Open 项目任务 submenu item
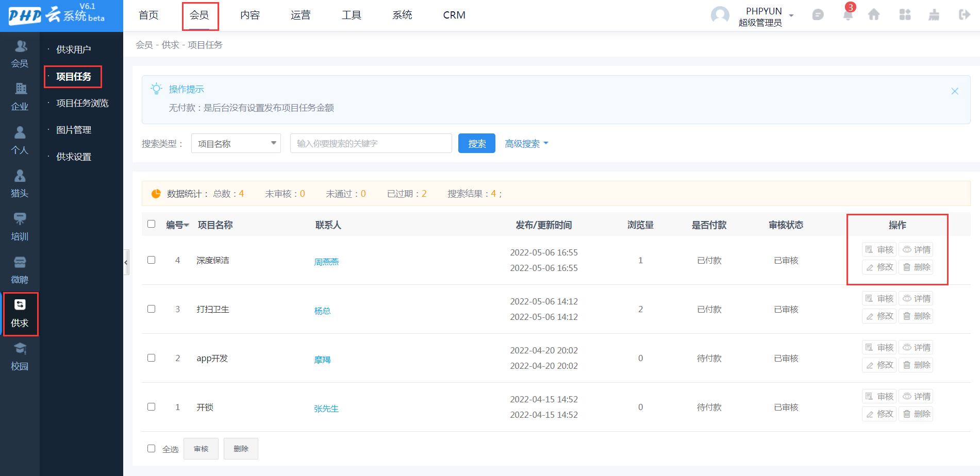This screenshot has height=476, width=980. (74, 76)
